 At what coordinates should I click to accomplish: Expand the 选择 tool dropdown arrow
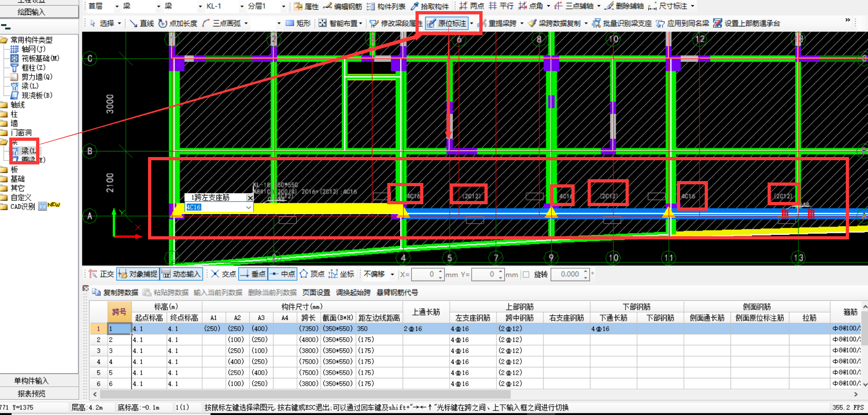coord(119,23)
